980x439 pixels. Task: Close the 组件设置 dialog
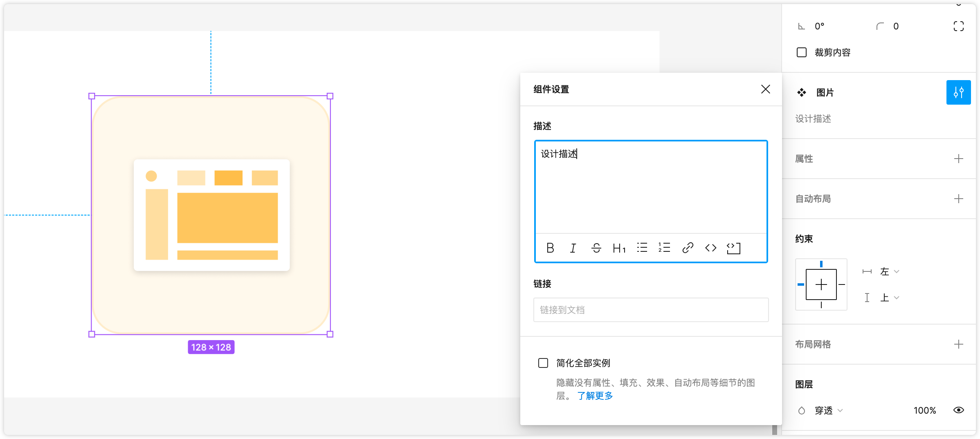click(x=765, y=89)
